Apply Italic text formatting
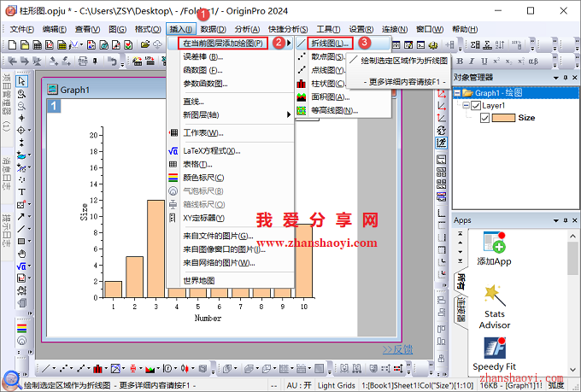This screenshot has height=392, width=581. point(472,61)
